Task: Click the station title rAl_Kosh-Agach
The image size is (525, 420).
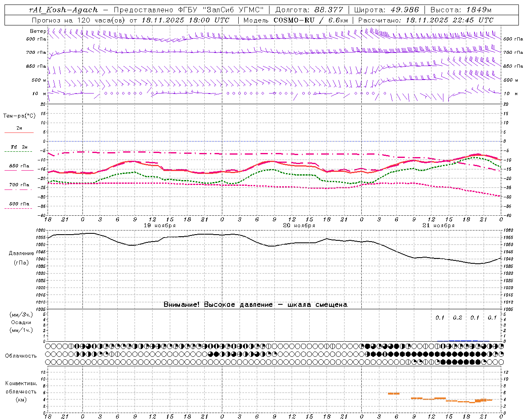Action: coord(64,10)
